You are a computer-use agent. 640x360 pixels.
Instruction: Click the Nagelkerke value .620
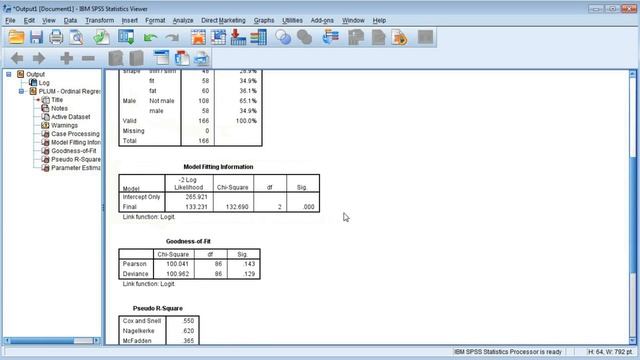pos(188,331)
